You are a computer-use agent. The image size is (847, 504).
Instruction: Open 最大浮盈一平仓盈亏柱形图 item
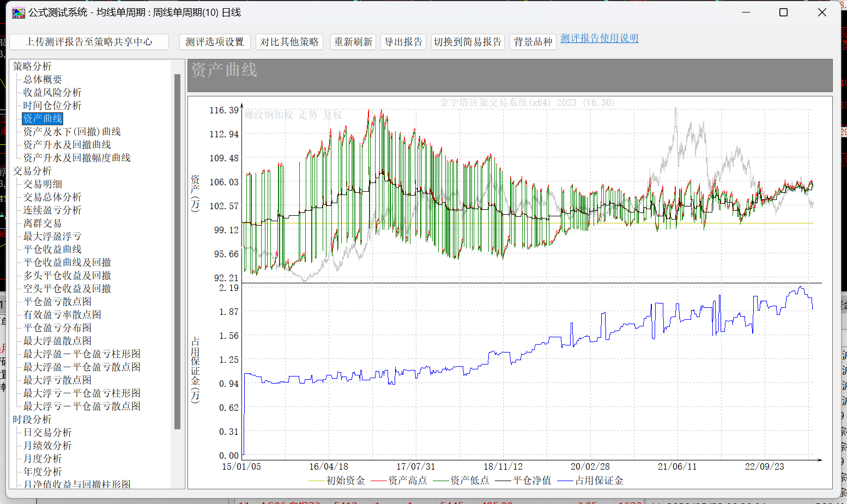coord(82,354)
